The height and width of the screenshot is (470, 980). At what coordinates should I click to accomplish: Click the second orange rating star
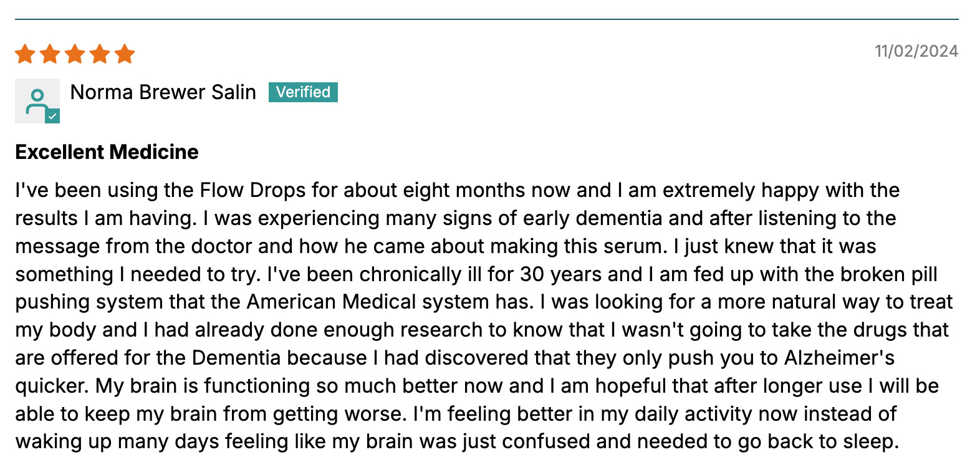[x=50, y=54]
